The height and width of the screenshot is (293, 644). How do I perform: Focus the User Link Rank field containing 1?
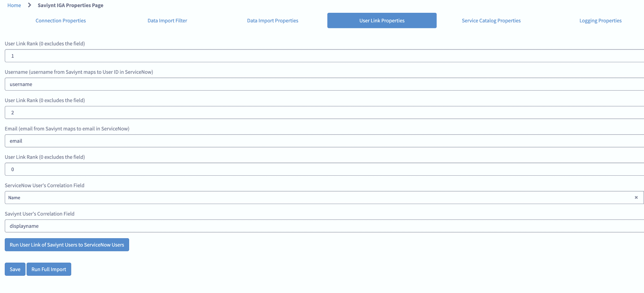pos(324,56)
